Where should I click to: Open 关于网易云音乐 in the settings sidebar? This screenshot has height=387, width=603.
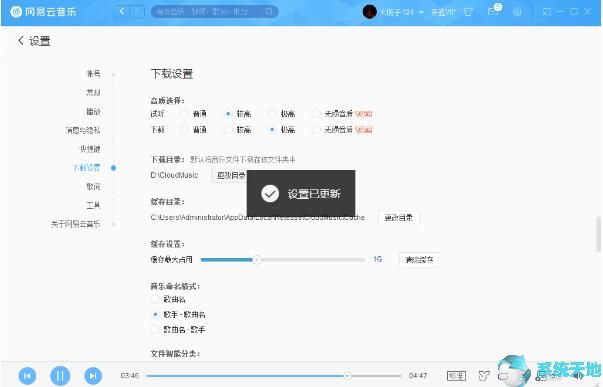[76, 224]
